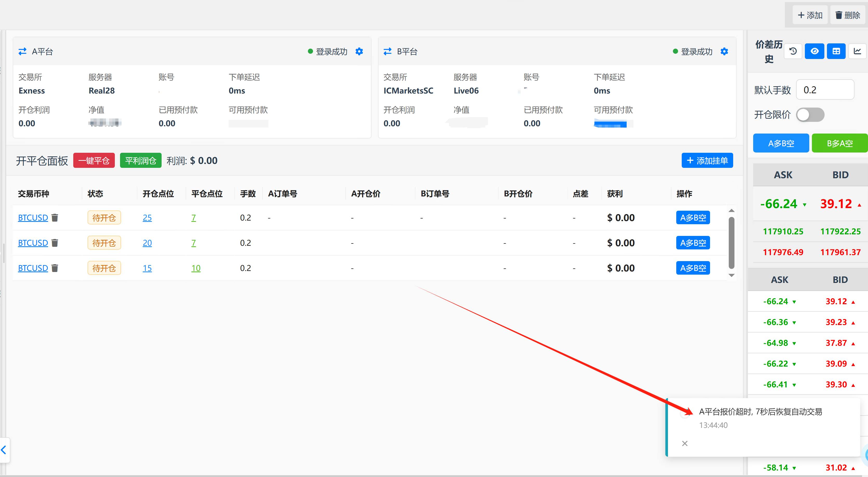Delete the first BTCUSD order row
868x477 pixels.
tap(55, 218)
